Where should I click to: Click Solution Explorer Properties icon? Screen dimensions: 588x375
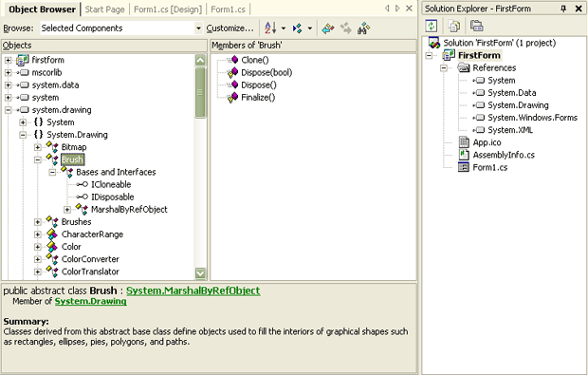coord(476,26)
